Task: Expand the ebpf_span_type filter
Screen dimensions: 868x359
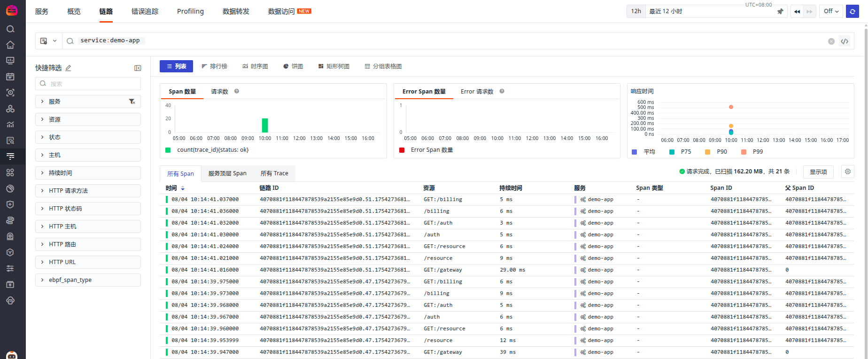Action: pyautogui.click(x=88, y=280)
